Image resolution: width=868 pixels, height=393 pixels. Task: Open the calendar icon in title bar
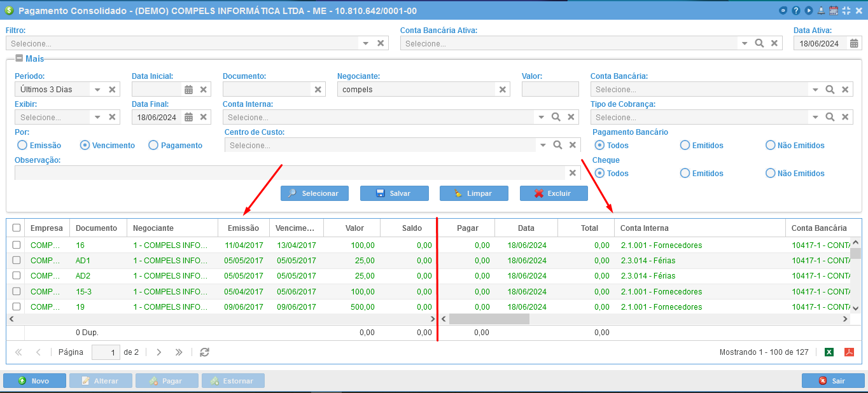834,10
